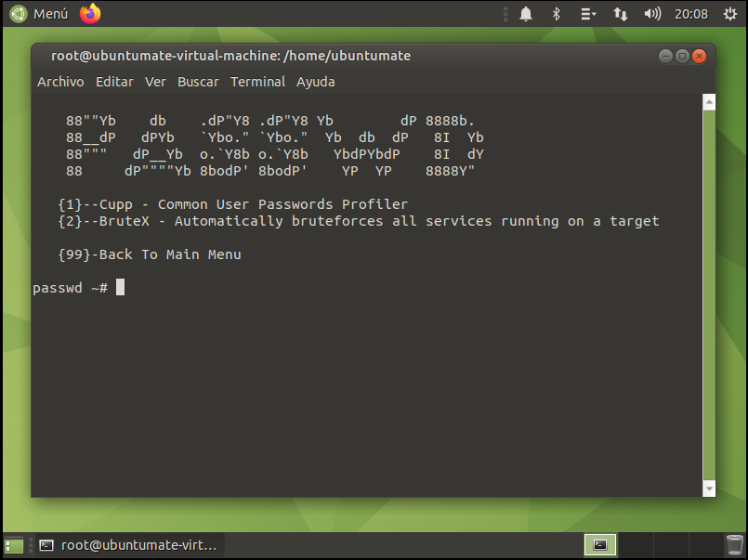Viewport: 748px width, 560px height.
Task: Click the {1}--Cupp menu line
Action: [233, 204]
